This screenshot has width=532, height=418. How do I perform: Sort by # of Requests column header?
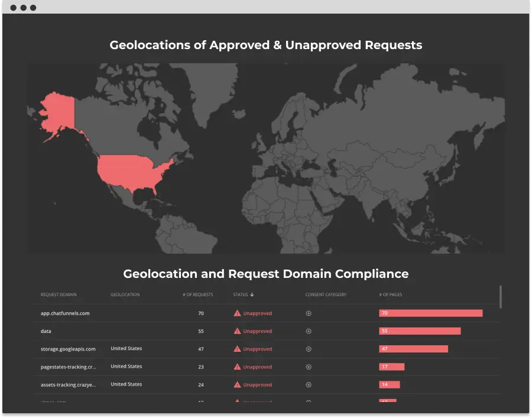pos(198,294)
